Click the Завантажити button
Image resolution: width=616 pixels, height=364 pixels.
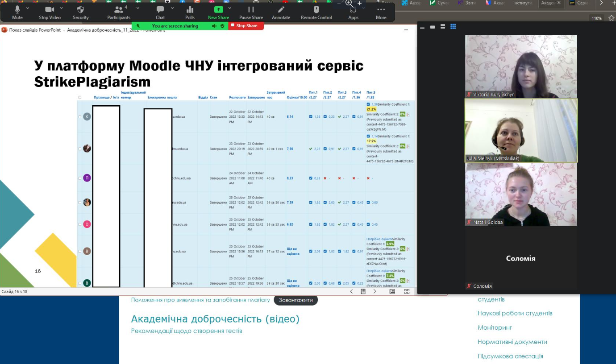tap(296, 300)
